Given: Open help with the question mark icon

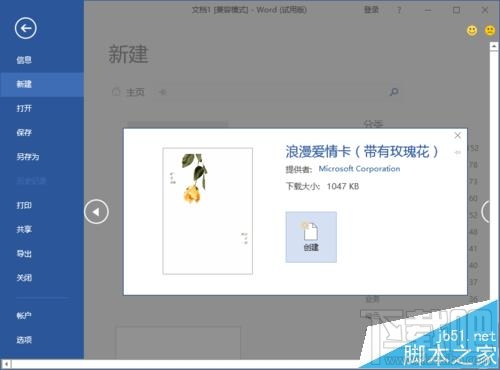Looking at the screenshot, I should [x=399, y=10].
